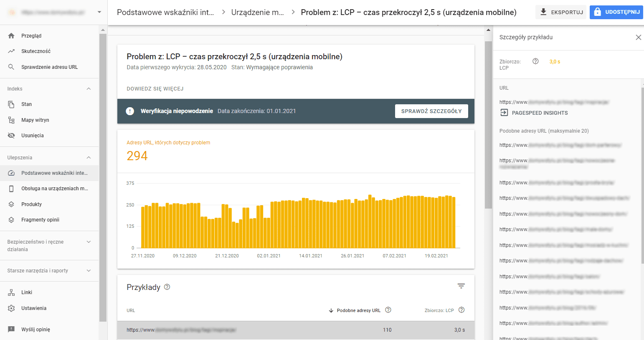Collapse the Indeks section
The height and width of the screenshot is (340, 644).
click(x=89, y=89)
